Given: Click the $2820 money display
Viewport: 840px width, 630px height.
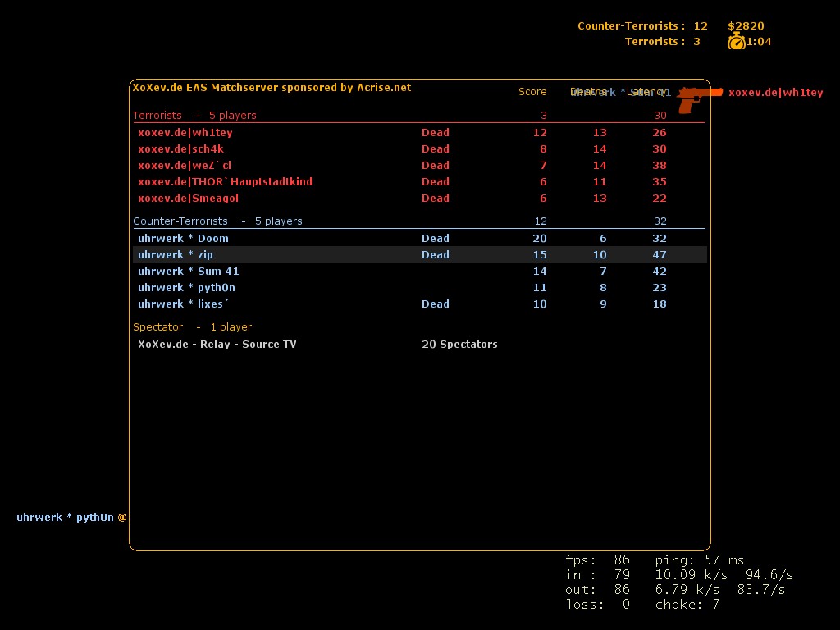Looking at the screenshot, I should [x=746, y=26].
